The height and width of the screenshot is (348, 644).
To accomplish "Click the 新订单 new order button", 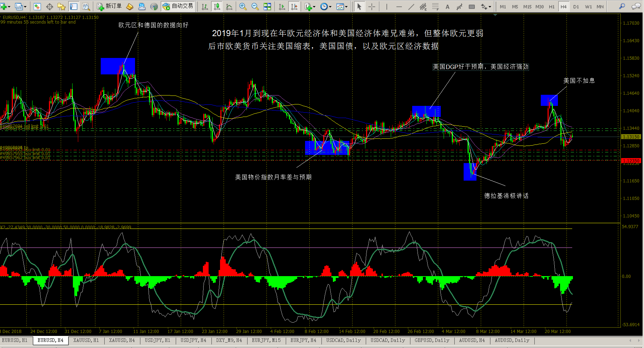I will tap(109, 6).
